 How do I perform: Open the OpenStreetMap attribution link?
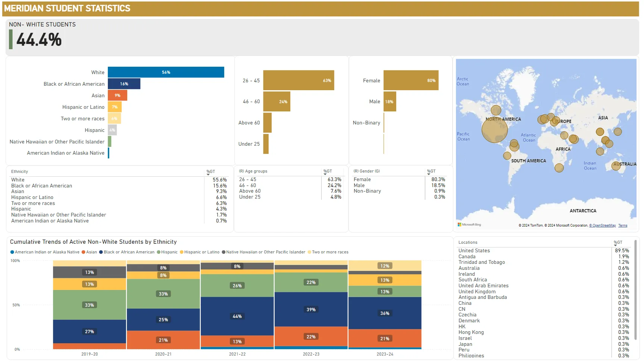coord(603,225)
